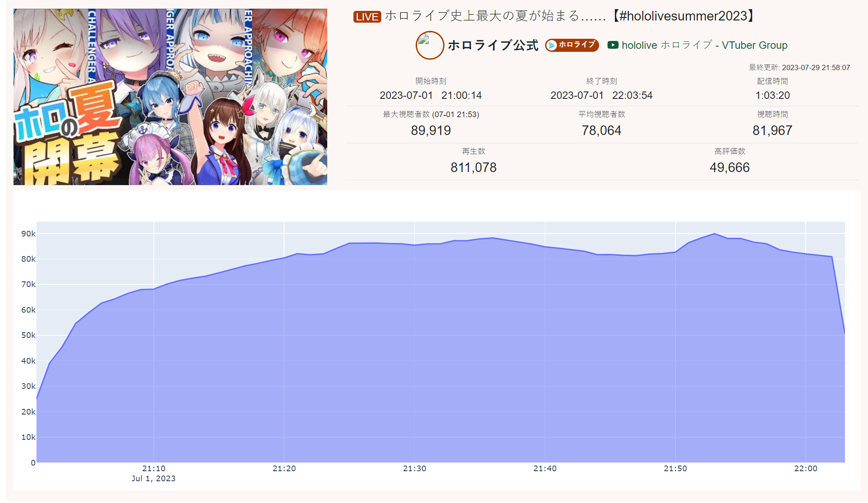Image resolution: width=868 pixels, height=503 pixels.
Task: Follow hololive ホロライブ - VTuber Group YouTube link
Action: [704, 45]
